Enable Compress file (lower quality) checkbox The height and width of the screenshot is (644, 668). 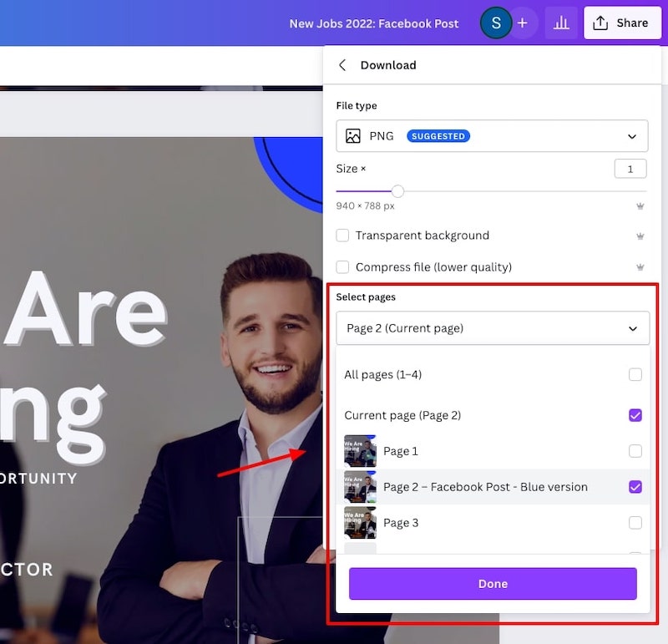point(342,267)
